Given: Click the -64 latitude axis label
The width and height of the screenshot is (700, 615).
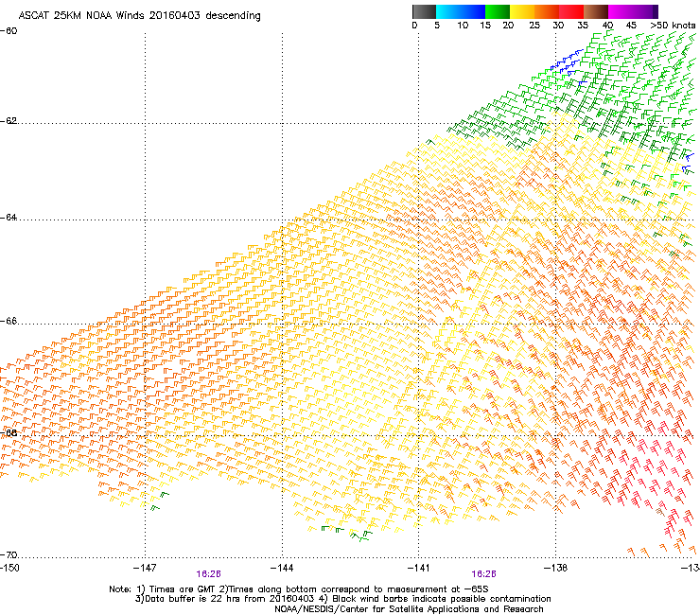Looking at the screenshot, I should click(x=9, y=217).
